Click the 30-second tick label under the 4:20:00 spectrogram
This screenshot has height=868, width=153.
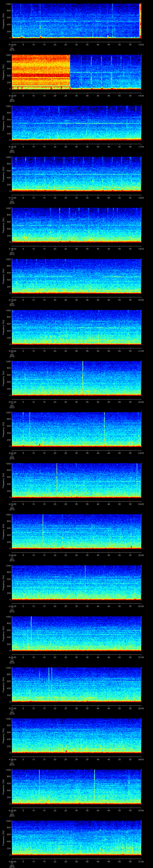tap(76, 351)
